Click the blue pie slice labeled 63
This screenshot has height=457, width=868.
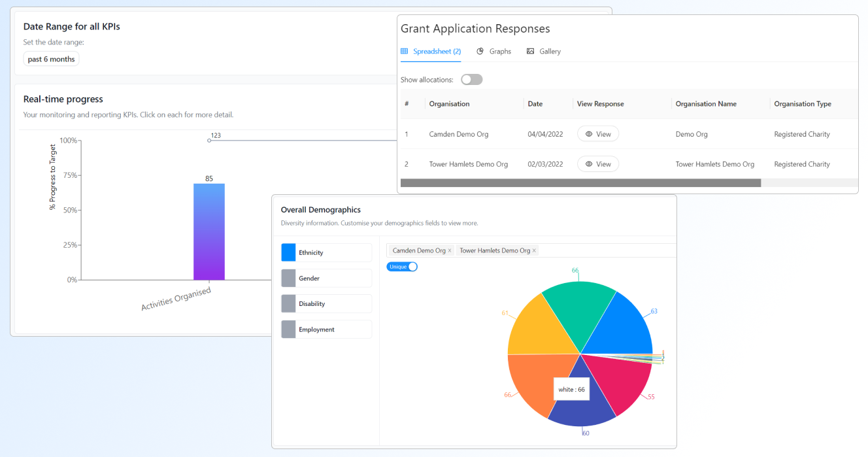[x=620, y=327]
